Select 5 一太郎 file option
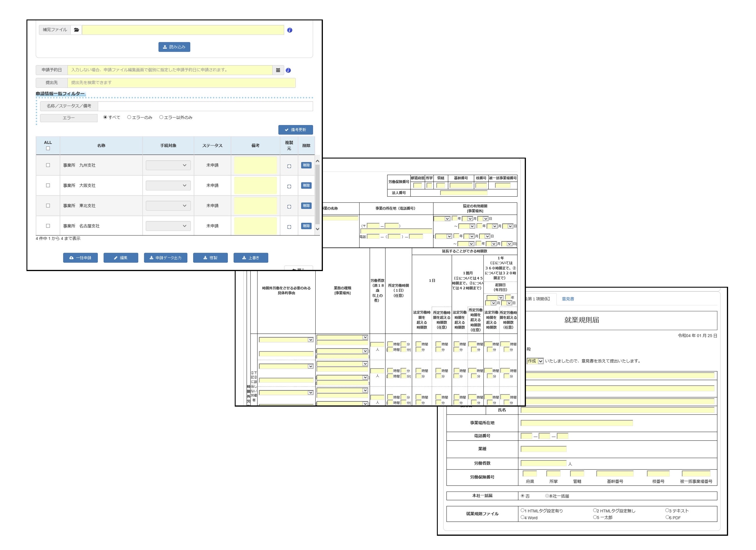The image size is (756, 550). point(595,517)
